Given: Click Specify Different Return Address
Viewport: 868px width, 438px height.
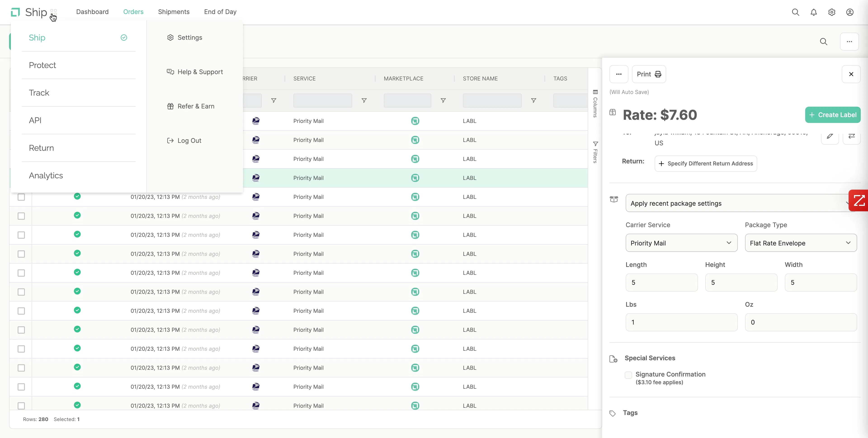Looking at the screenshot, I should click(x=705, y=163).
